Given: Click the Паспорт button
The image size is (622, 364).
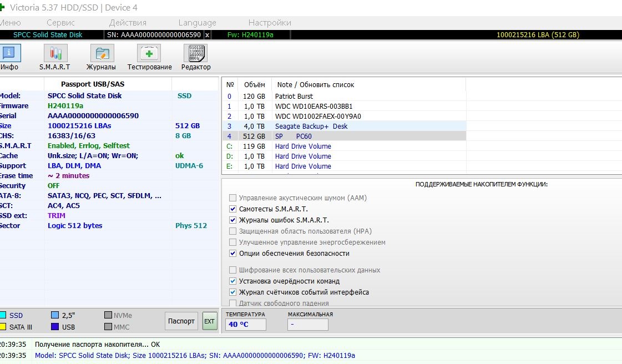Looking at the screenshot, I should tap(181, 321).
